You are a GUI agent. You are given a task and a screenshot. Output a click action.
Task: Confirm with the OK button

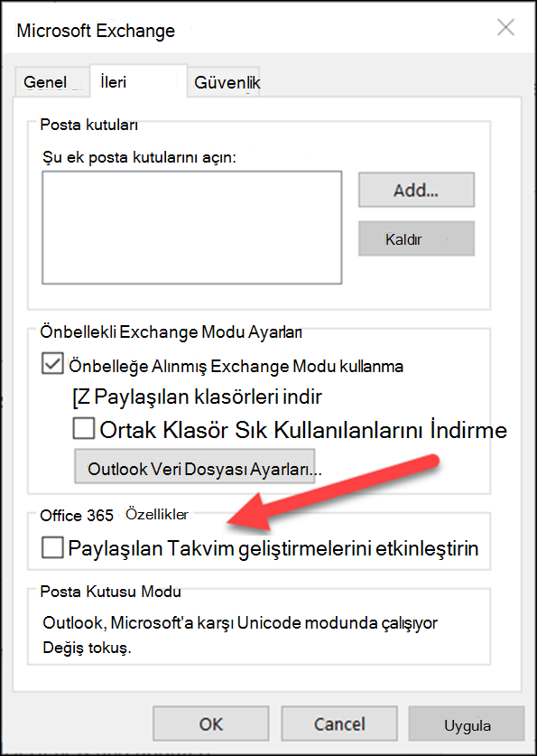coord(211,723)
